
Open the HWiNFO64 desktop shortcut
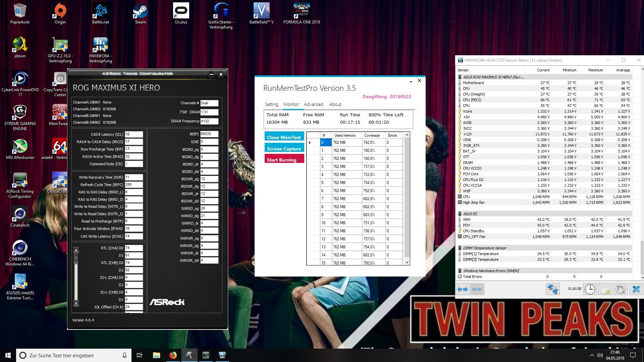(100, 50)
